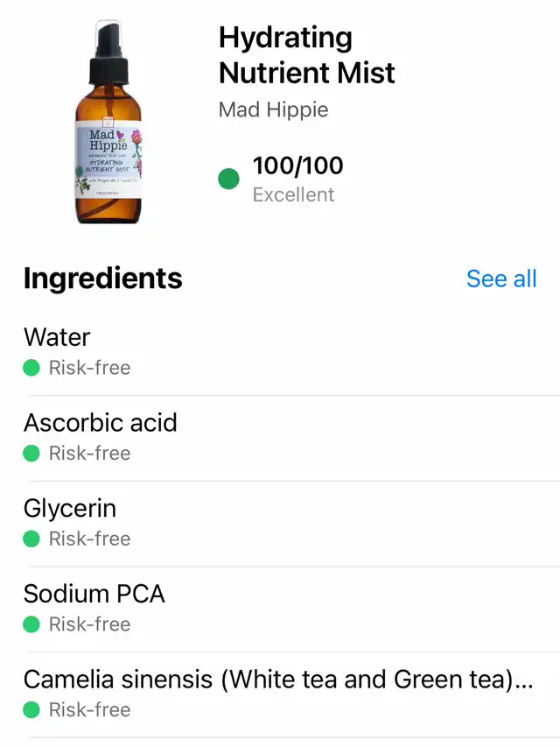The width and height of the screenshot is (560, 747).
Task: Tap the green risk dot under Water
Action: pyautogui.click(x=31, y=368)
